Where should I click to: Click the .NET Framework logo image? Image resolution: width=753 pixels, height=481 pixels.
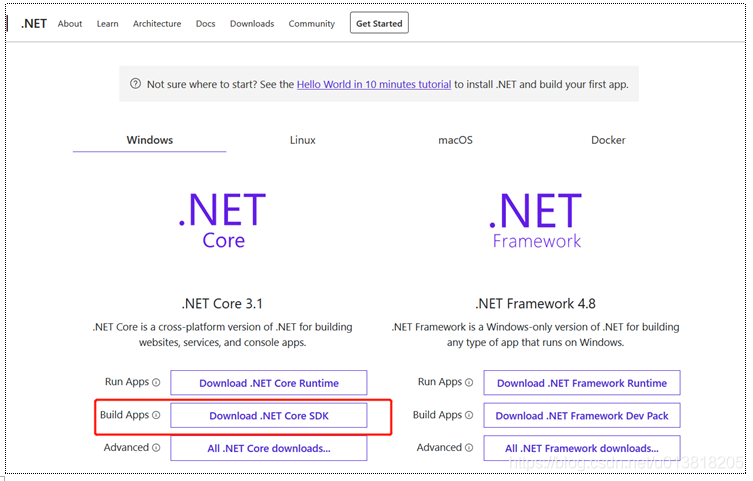(535, 220)
